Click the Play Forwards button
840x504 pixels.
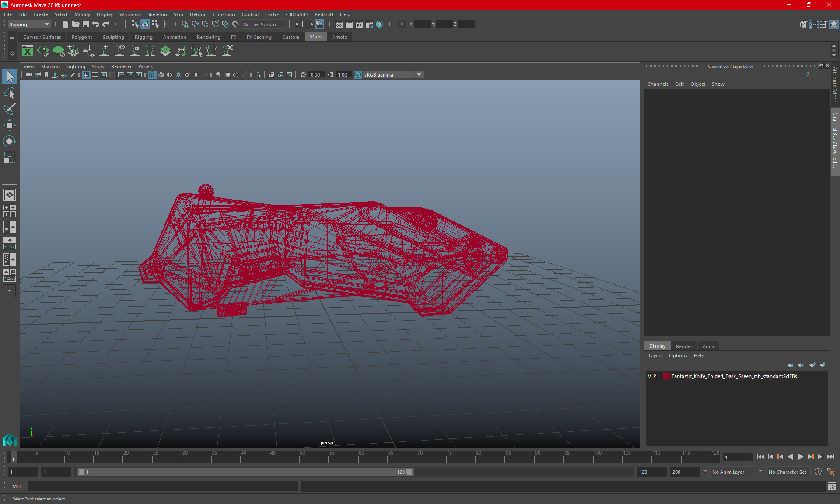click(x=800, y=457)
